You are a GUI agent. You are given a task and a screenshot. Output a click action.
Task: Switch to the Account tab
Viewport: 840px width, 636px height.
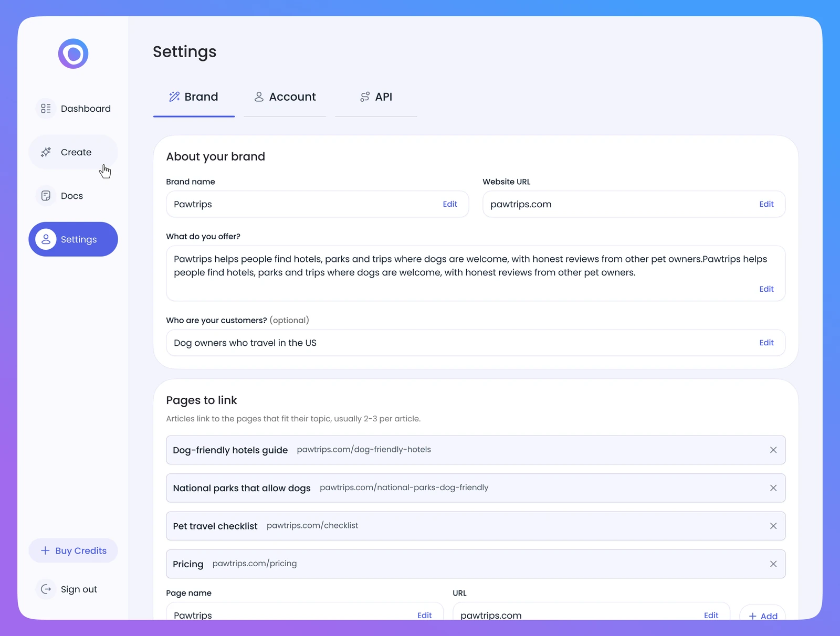coord(285,97)
